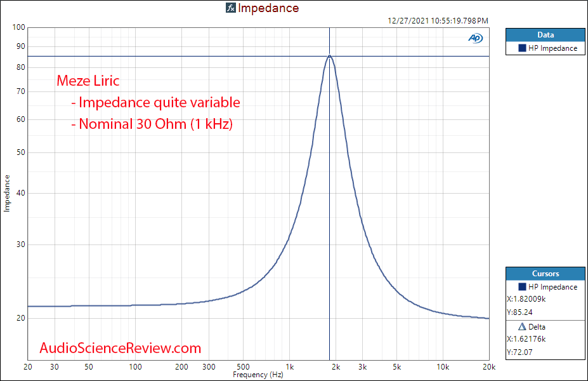Select the cursor value "X:1.82009k"

[x=526, y=299]
